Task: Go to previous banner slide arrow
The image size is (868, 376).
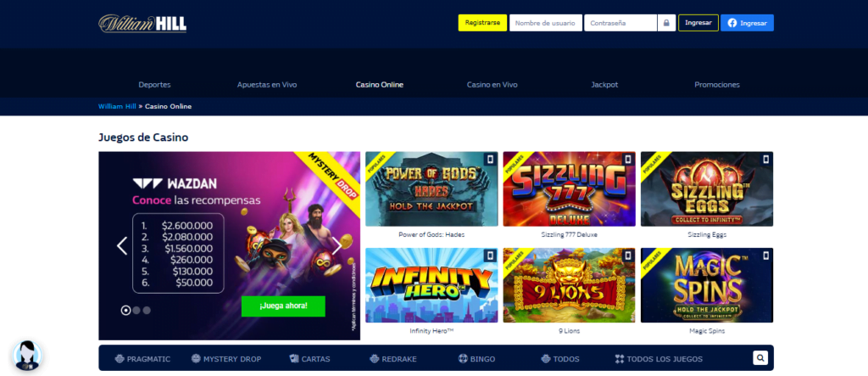Action: coord(121,246)
